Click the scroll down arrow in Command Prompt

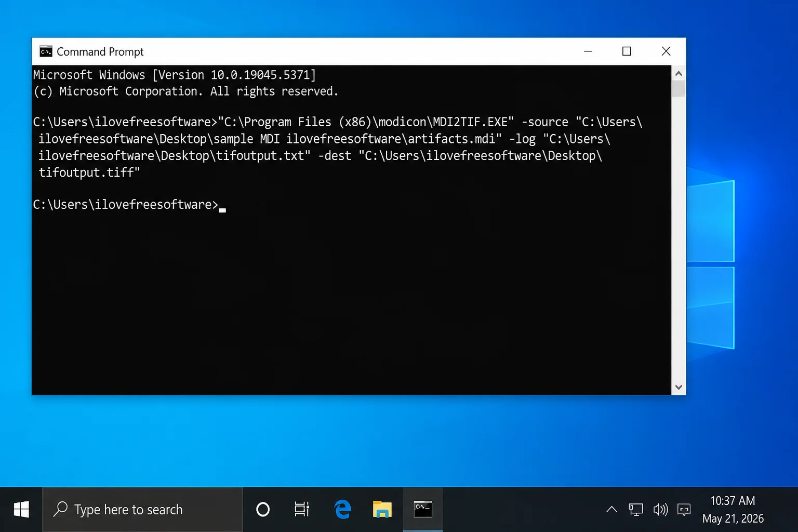click(x=679, y=387)
